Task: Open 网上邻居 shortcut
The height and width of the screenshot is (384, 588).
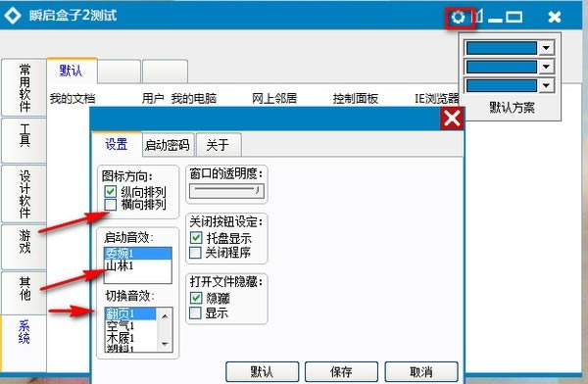Action: 274,99
